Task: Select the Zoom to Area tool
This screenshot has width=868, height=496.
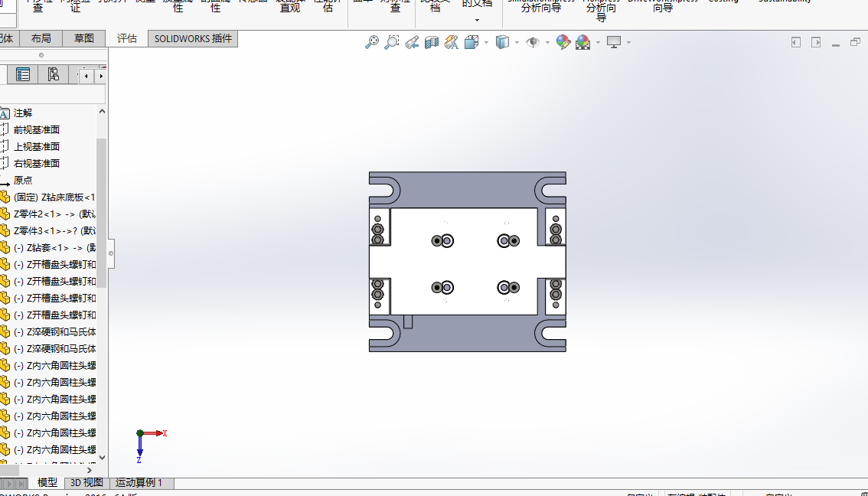Action: (x=392, y=42)
